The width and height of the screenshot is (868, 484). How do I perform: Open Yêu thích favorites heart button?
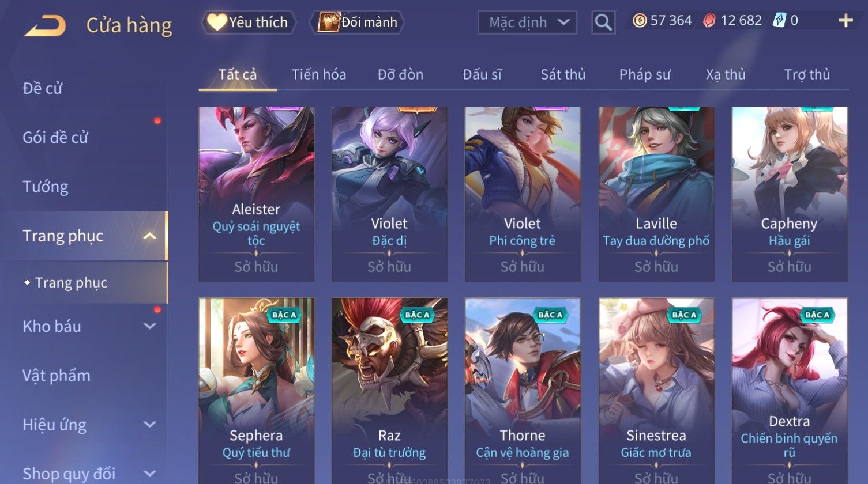pyautogui.click(x=249, y=22)
